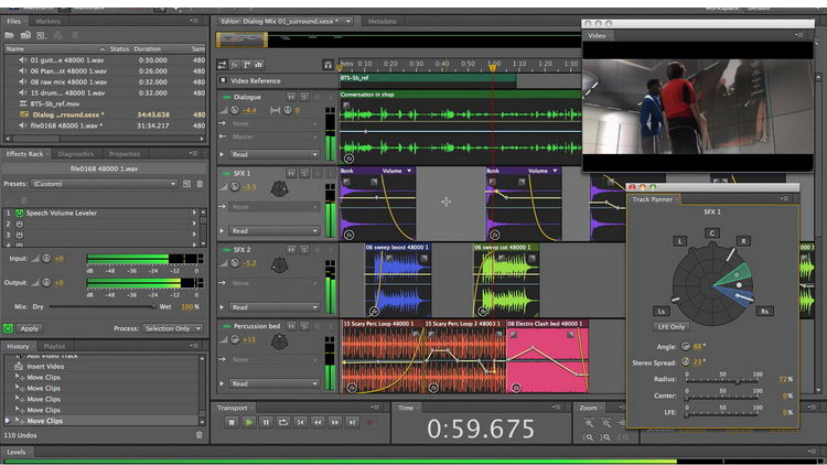Open the Presets dropdown in Effects Rack

click(x=104, y=184)
